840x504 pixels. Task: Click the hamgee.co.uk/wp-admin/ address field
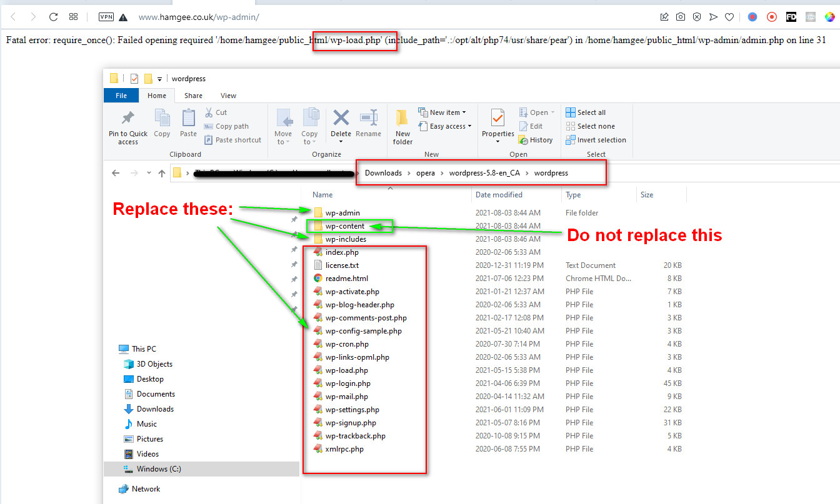click(x=199, y=17)
